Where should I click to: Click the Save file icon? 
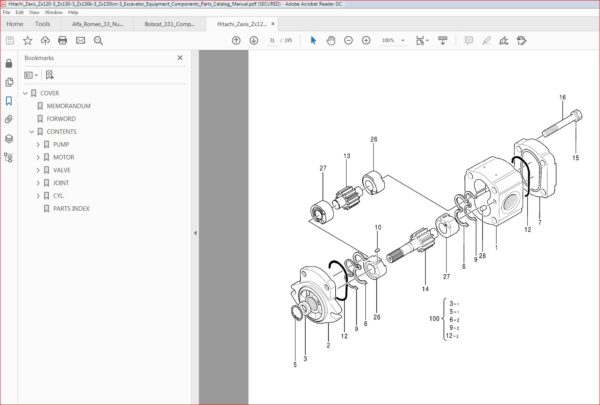[x=10, y=40]
